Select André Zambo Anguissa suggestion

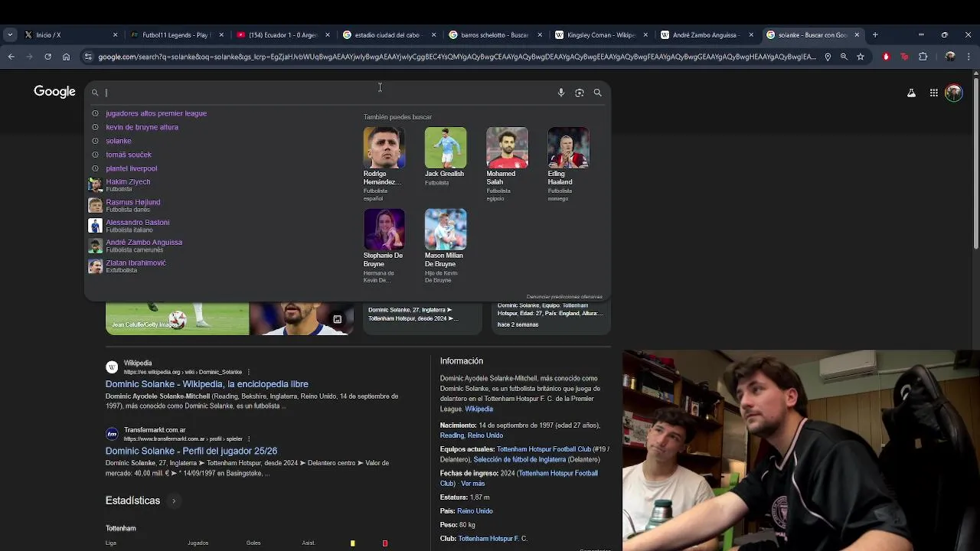click(144, 245)
